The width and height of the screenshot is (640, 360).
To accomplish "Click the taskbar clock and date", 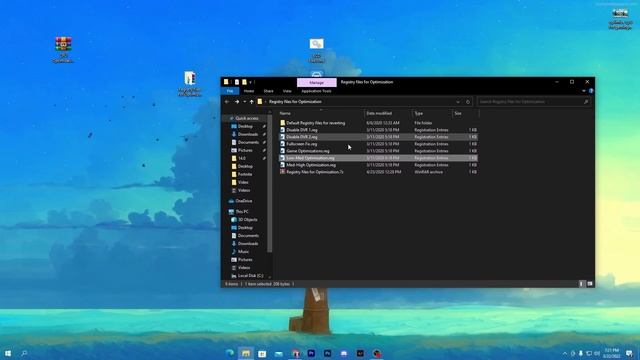I will (612, 353).
